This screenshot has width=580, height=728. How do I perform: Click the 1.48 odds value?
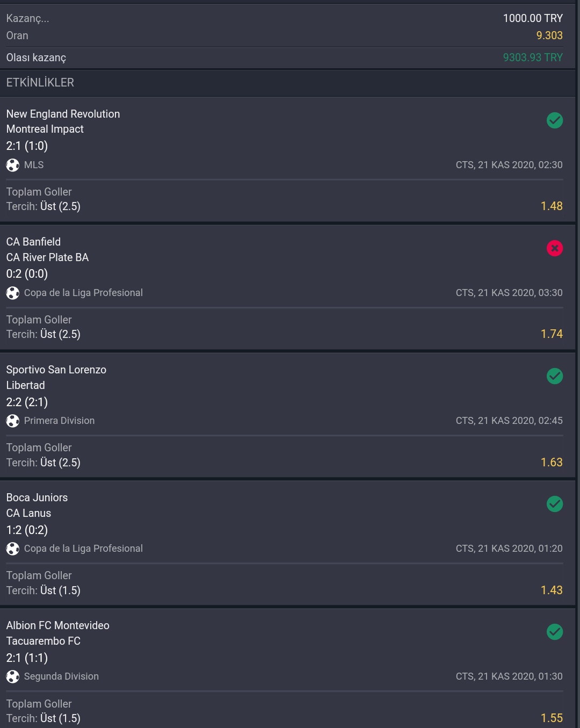(x=552, y=206)
